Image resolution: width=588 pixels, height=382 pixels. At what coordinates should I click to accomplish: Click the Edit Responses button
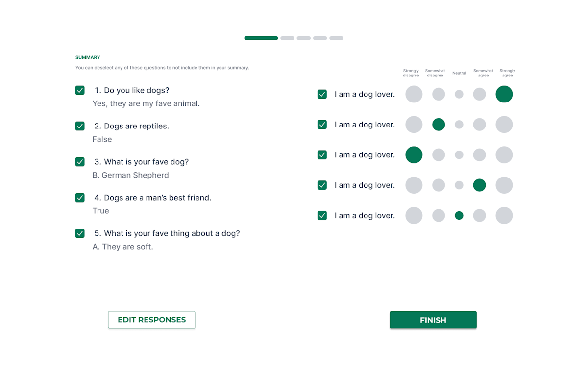click(x=151, y=320)
